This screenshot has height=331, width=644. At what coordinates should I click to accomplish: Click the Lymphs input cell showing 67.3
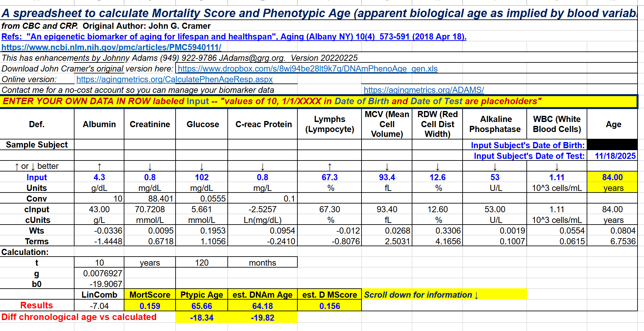coord(329,177)
